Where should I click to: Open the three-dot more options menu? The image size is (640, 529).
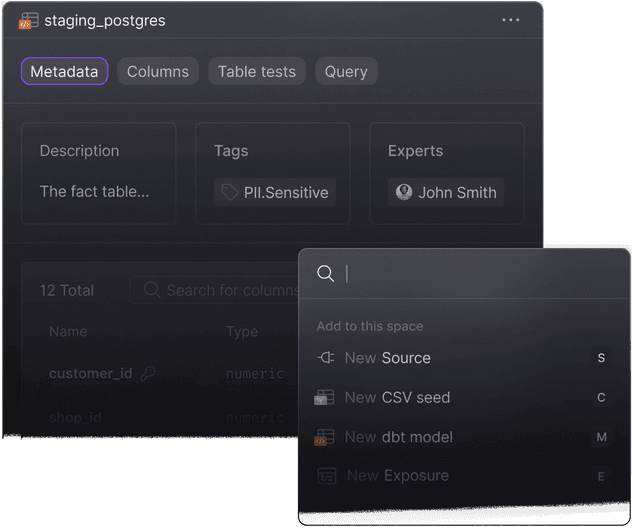click(x=511, y=21)
